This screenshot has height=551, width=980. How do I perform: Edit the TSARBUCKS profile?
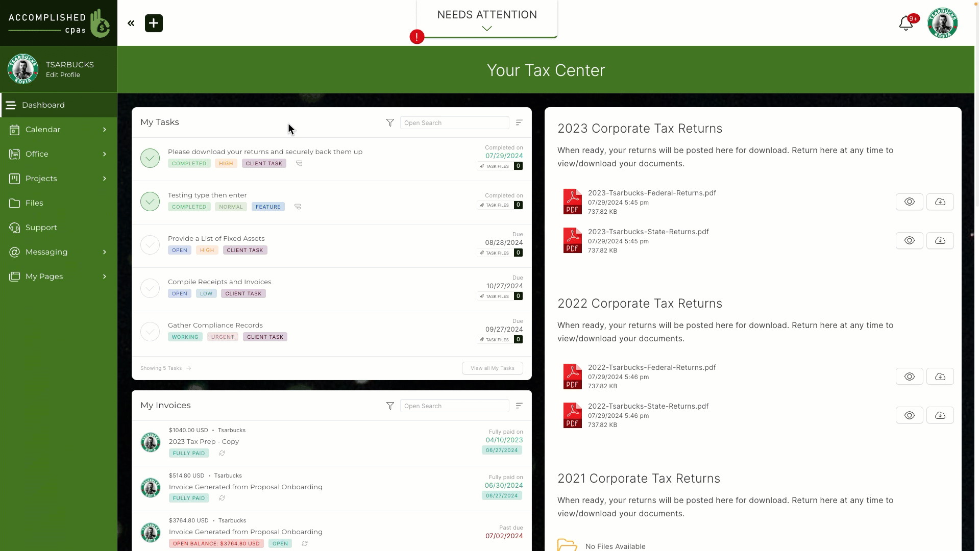pyautogui.click(x=63, y=74)
